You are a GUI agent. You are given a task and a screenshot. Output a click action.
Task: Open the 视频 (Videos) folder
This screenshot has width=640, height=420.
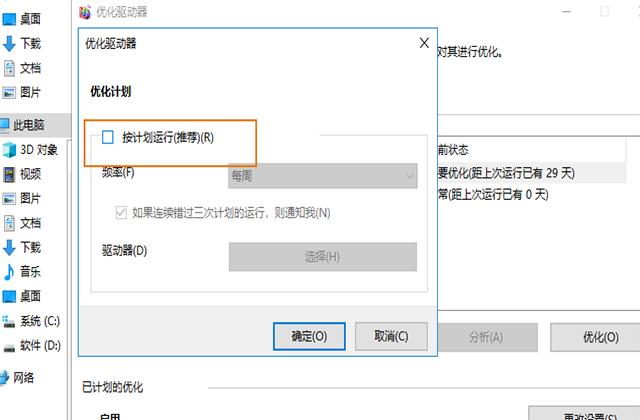coord(22,174)
